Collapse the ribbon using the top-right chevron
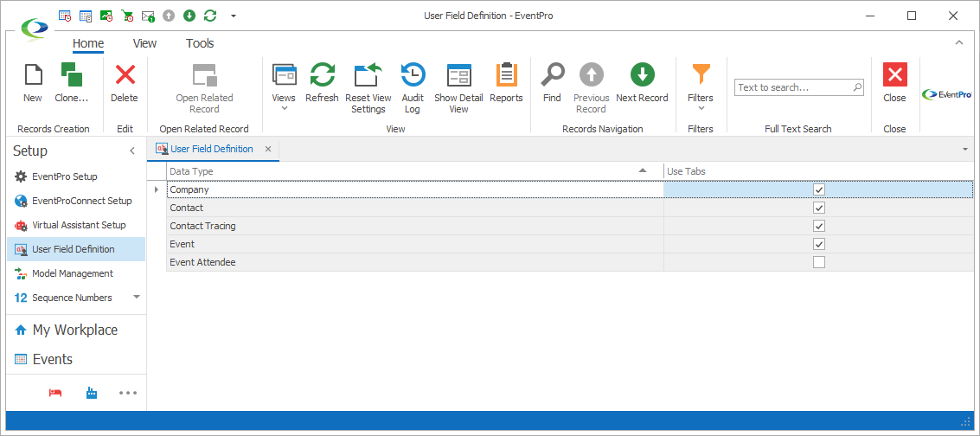This screenshot has height=436, width=980. tap(959, 43)
